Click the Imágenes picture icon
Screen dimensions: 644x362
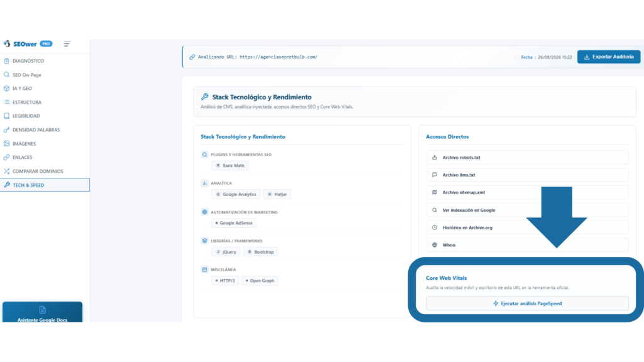(x=6, y=144)
